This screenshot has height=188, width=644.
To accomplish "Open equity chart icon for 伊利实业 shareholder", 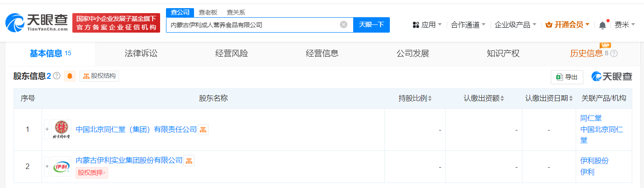I will coord(189,160).
